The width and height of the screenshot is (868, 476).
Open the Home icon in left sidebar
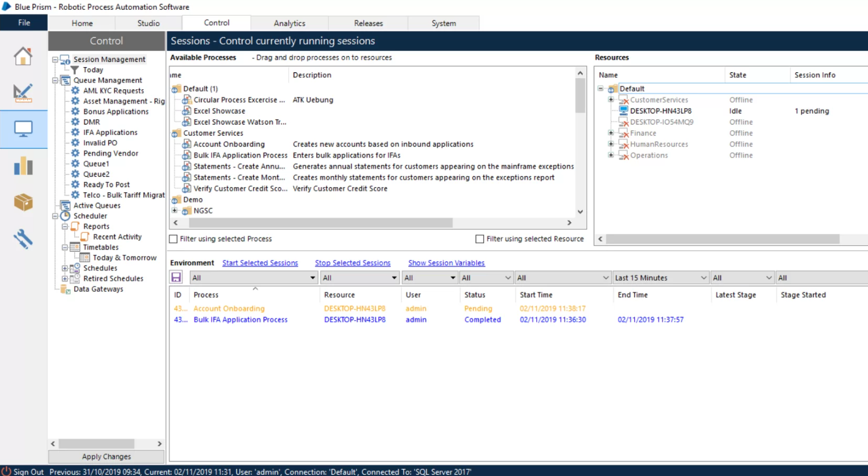tap(23, 56)
